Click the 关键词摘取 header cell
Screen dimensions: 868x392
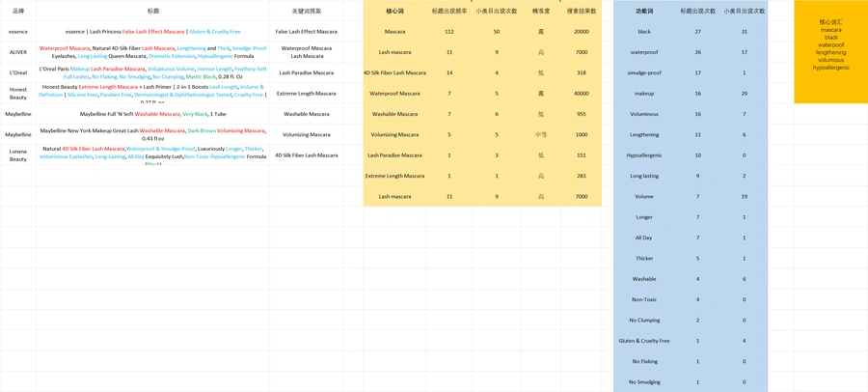(306, 11)
